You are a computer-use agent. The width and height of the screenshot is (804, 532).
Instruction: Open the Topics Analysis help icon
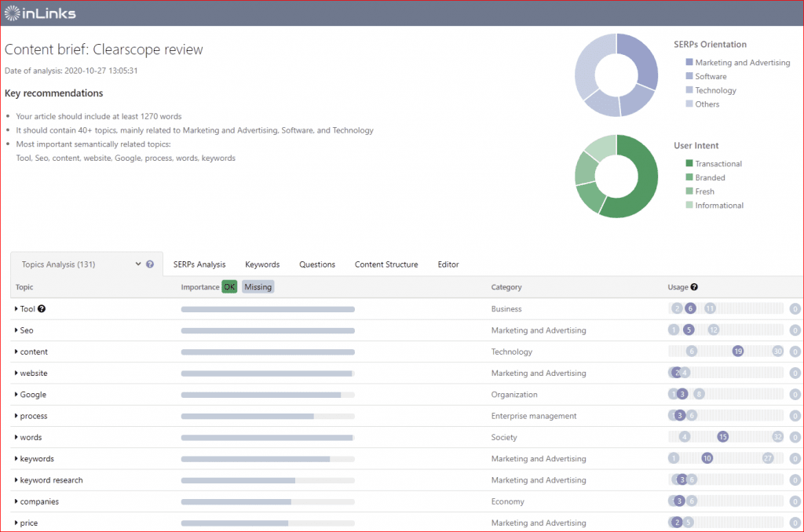click(x=150, y=264)
